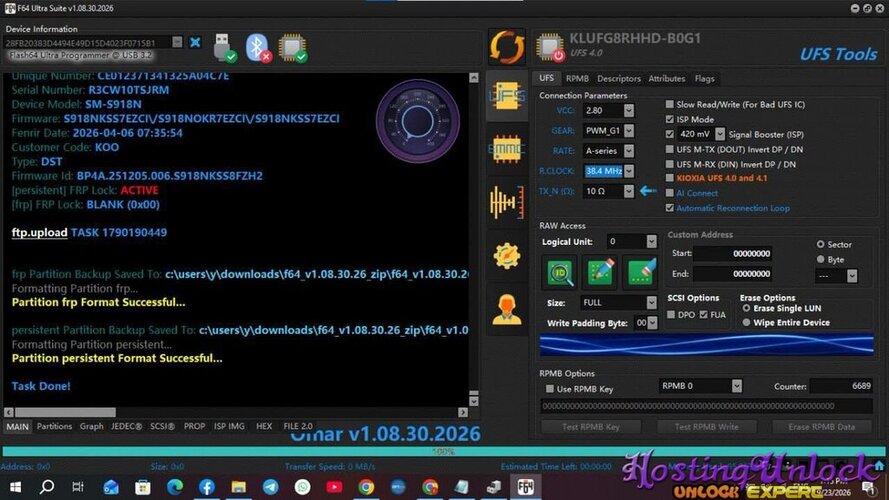Open the GEAR PWM_G1 dropdown
The height and width of the screenshot is (500, 889).
click(x=629, y=130)
